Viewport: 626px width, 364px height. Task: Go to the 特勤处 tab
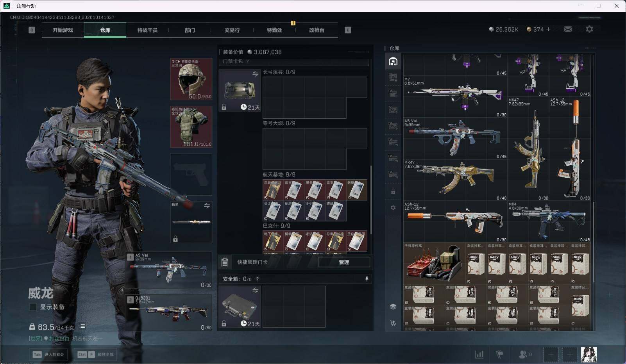tap(274, 30)
